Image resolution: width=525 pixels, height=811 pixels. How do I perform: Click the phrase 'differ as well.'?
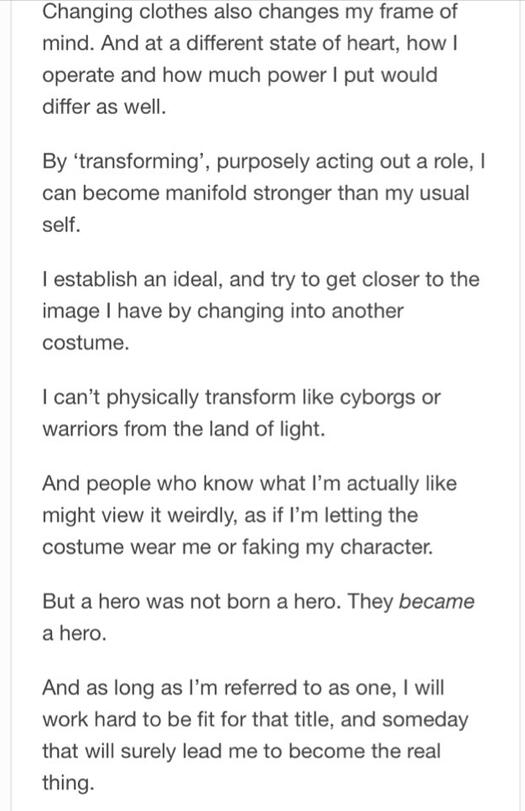coord(104,107)
